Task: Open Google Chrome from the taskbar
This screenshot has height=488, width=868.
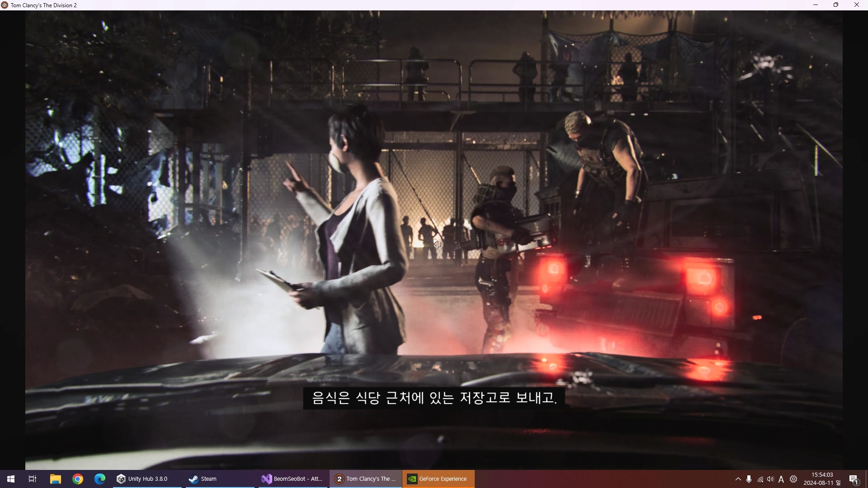Action: [78, 479]
